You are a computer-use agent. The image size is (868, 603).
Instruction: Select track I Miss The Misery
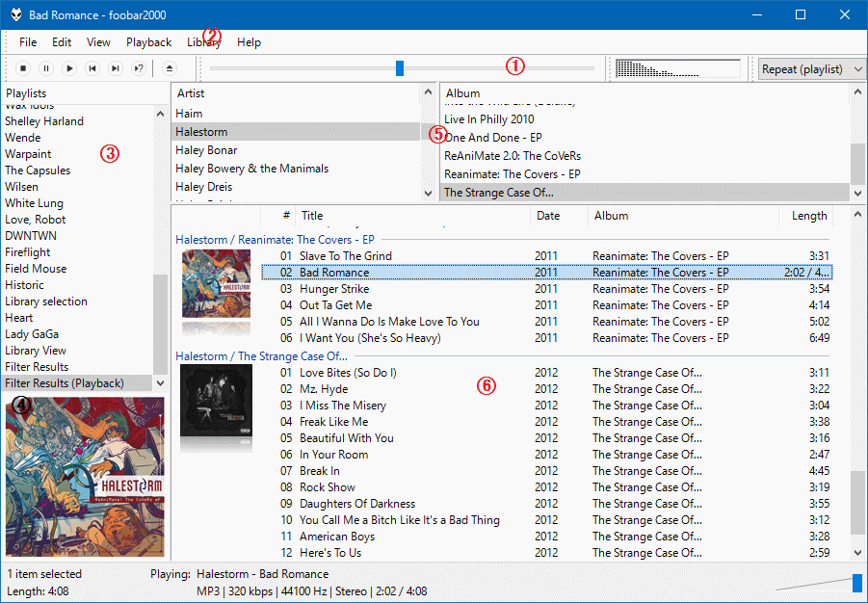pyautogui.click(x=546, y=406)
